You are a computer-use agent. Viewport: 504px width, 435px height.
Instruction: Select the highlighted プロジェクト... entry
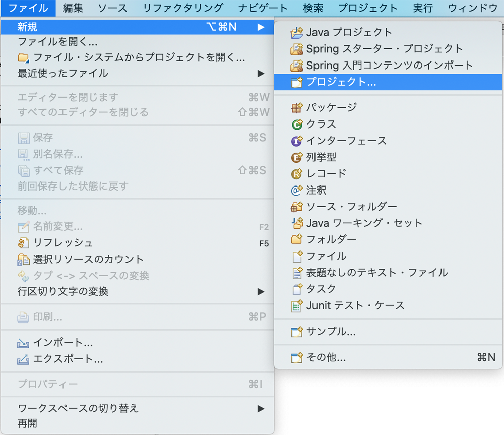point(388,82)
